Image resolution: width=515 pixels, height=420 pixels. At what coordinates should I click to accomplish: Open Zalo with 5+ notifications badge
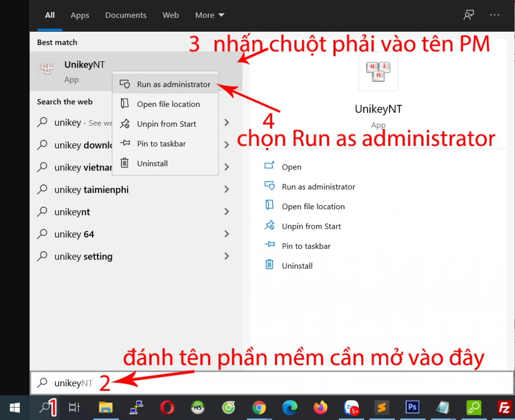[x=351, y=407]
